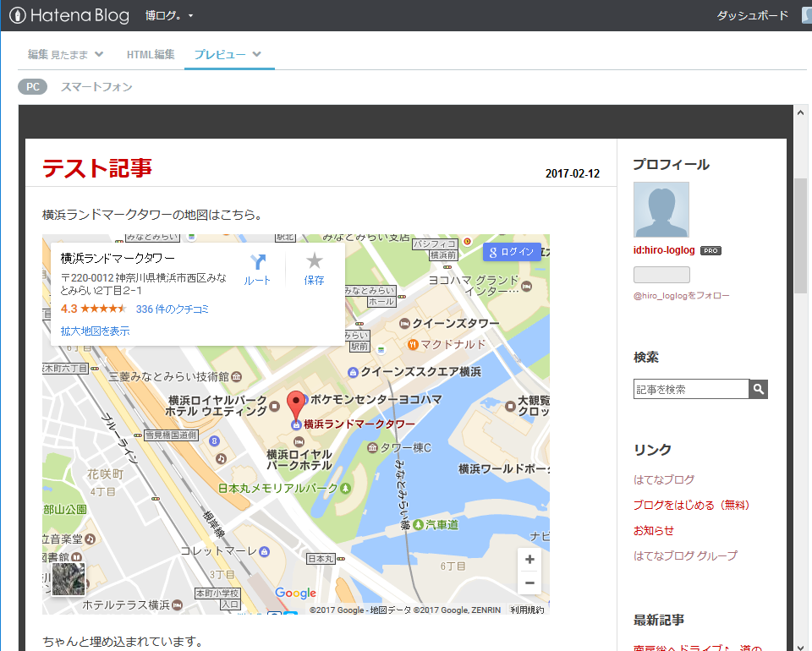Switch to the HTML編集 tab

tap(151, 54)
